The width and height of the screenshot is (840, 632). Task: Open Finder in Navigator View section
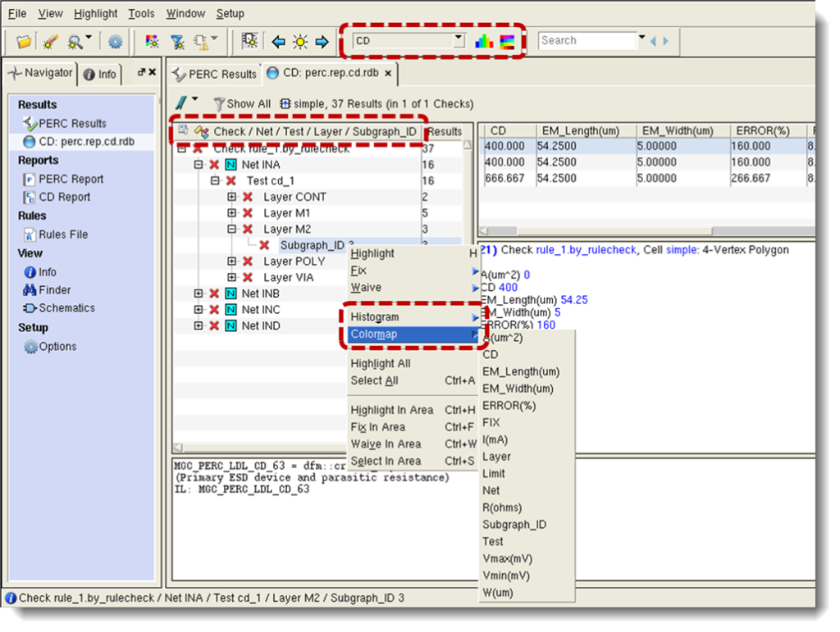tap(47, 290)
